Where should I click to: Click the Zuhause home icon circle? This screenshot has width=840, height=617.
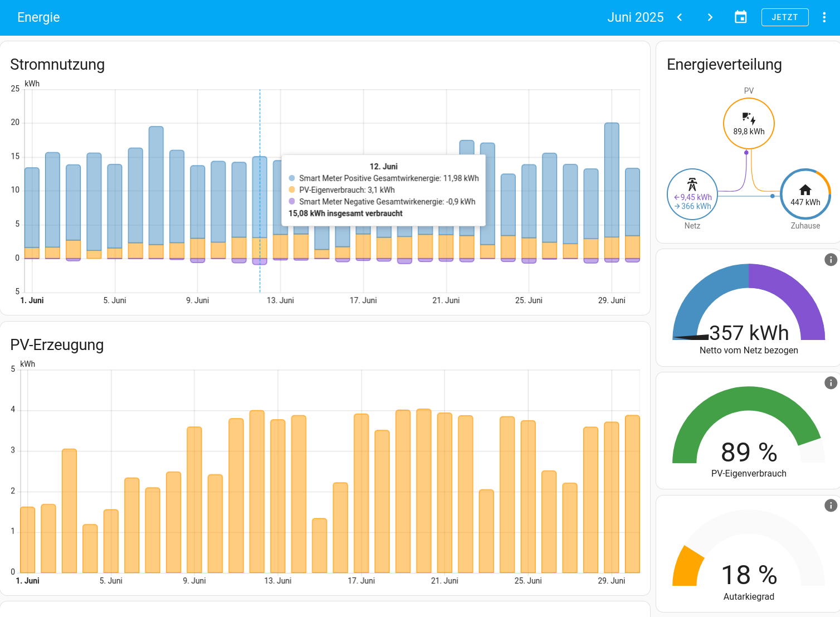pyautogui.click(x=805, y=194)
